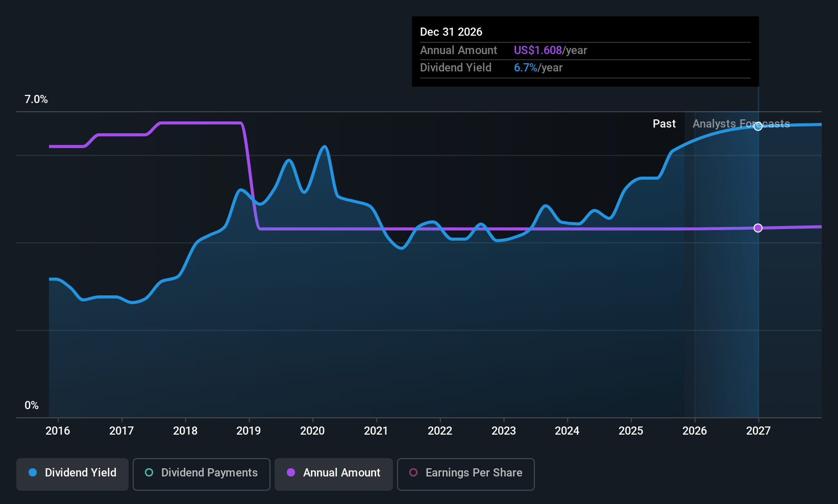Image resolution: width=838 pixels, height=504 pixels.
Task: Click the 2019 label on the x-axis
Action: [x=249, y=431]
